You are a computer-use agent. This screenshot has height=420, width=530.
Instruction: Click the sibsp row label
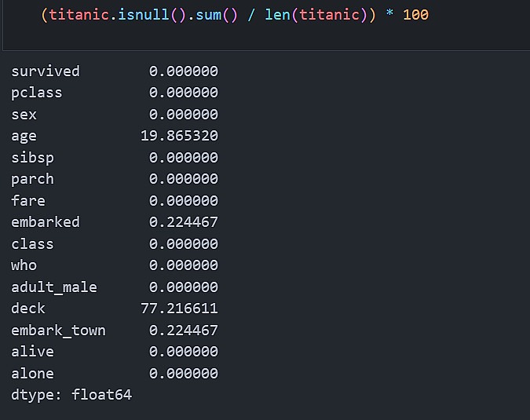click(33, 157)
